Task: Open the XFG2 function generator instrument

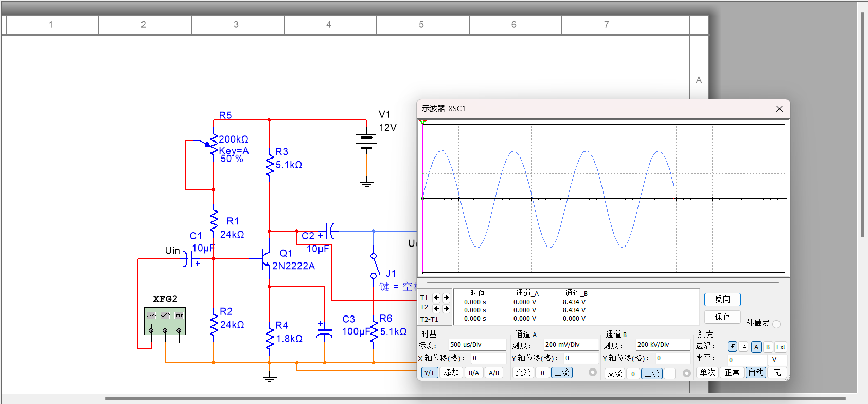Action: [x=165, y=321]
